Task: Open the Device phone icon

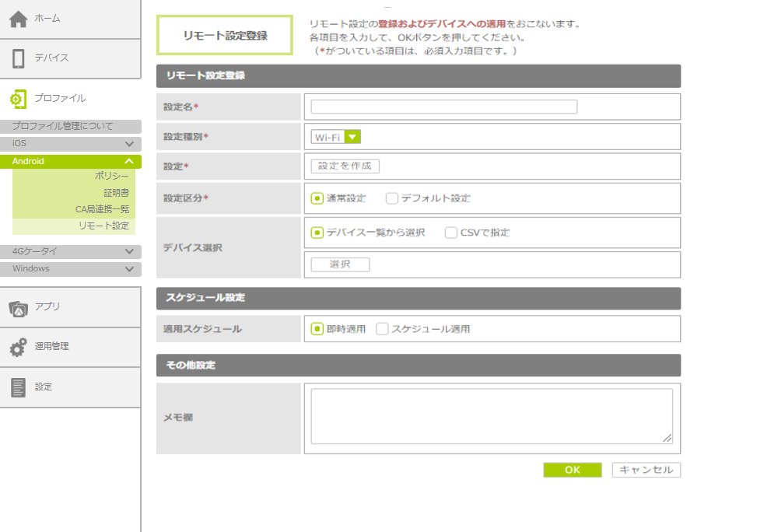Action: [19, 58]
